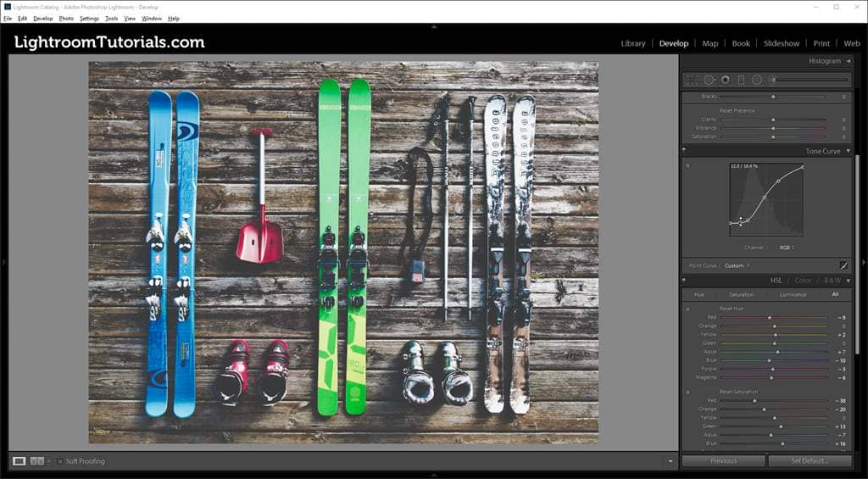This screenshot has height=479, width=868.
Task: Select the Crop Overlay tool
Action: pos(693,80)
